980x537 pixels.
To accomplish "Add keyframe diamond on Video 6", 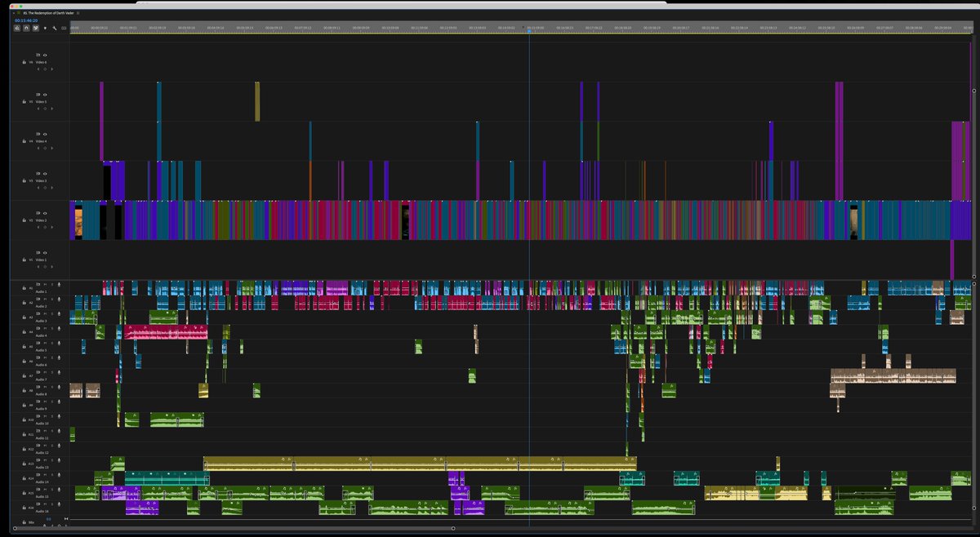I will coord(45,69).
